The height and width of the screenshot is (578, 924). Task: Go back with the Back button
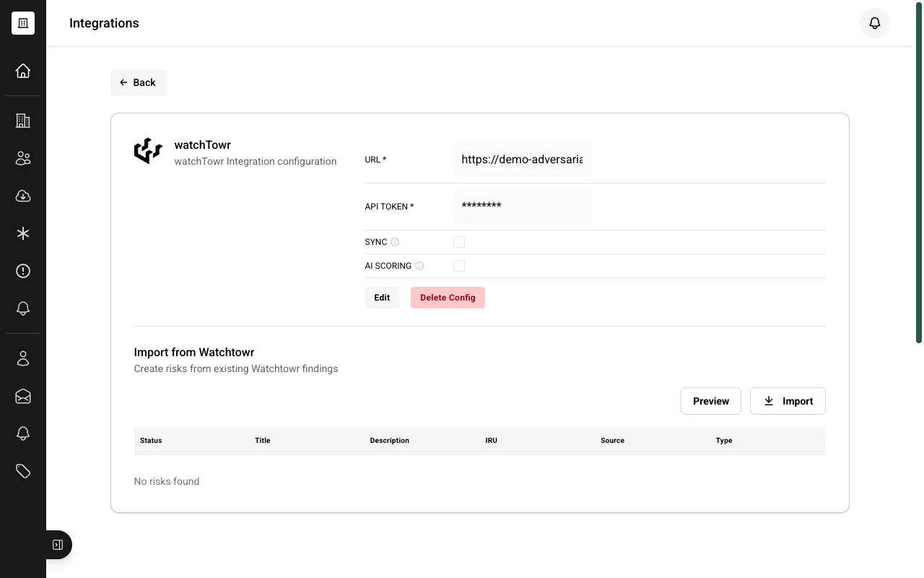(139, 82)
